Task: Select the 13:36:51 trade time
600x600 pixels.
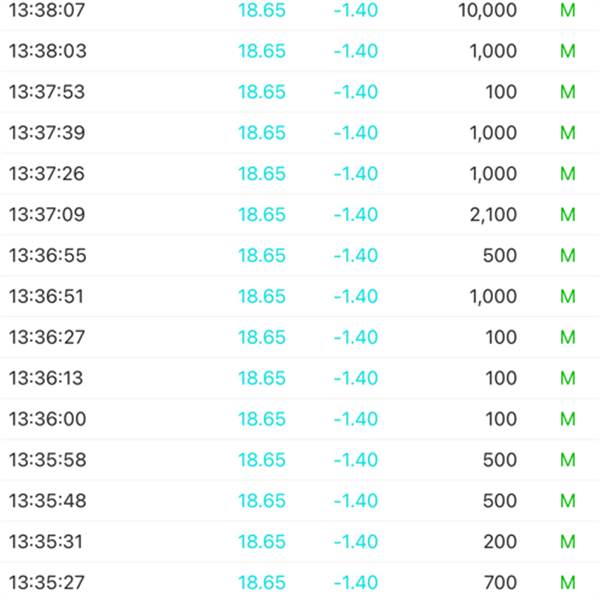Action: coord(47,297)
